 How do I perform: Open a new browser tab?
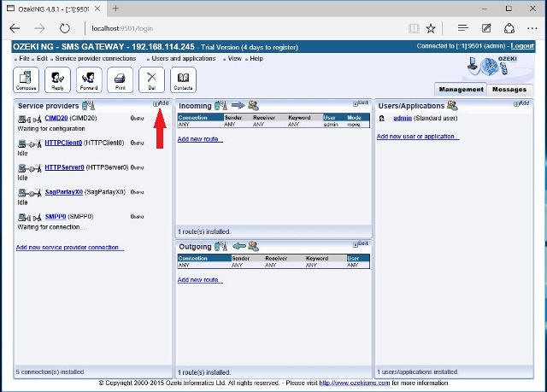tap(115, 9)
